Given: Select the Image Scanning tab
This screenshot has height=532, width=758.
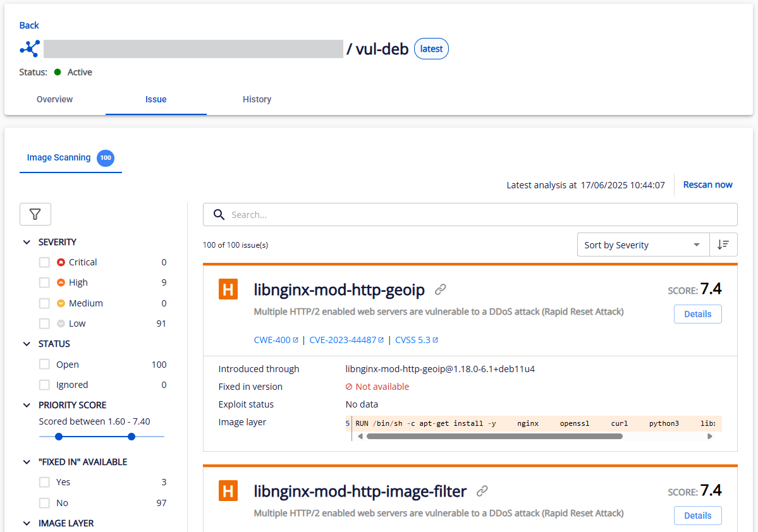Looking at the screenshot, I should point(71,157).
